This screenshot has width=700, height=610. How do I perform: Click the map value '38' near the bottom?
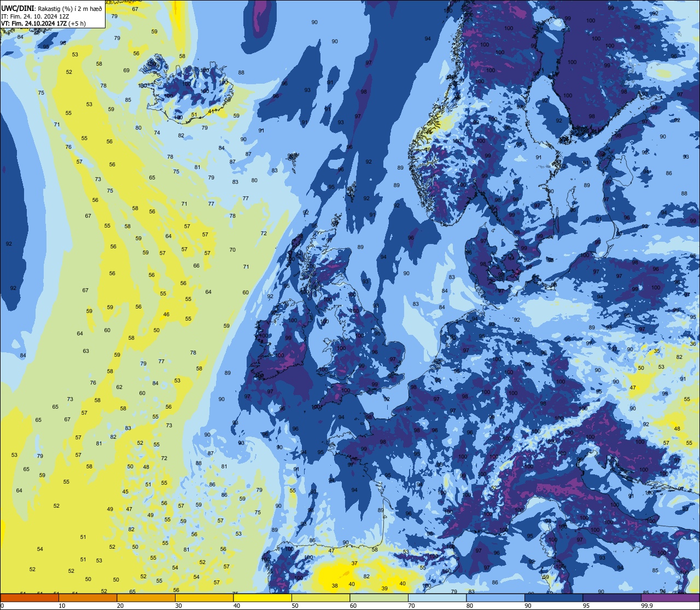tap(335, 585)
